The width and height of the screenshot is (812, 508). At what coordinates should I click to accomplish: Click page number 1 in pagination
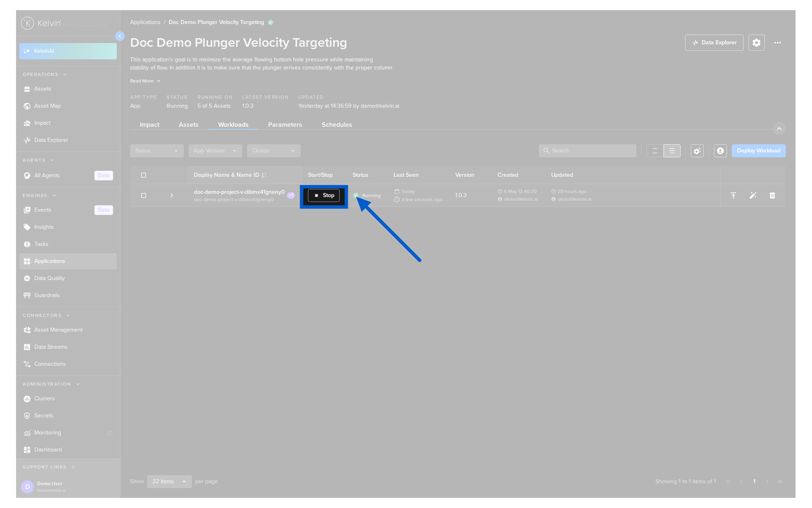(x=754, y=481)
